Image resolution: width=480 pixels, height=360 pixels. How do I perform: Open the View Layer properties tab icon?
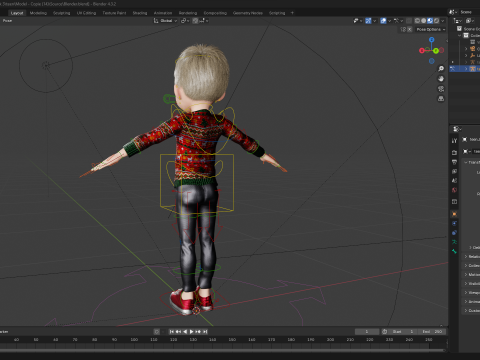(454, 171)
